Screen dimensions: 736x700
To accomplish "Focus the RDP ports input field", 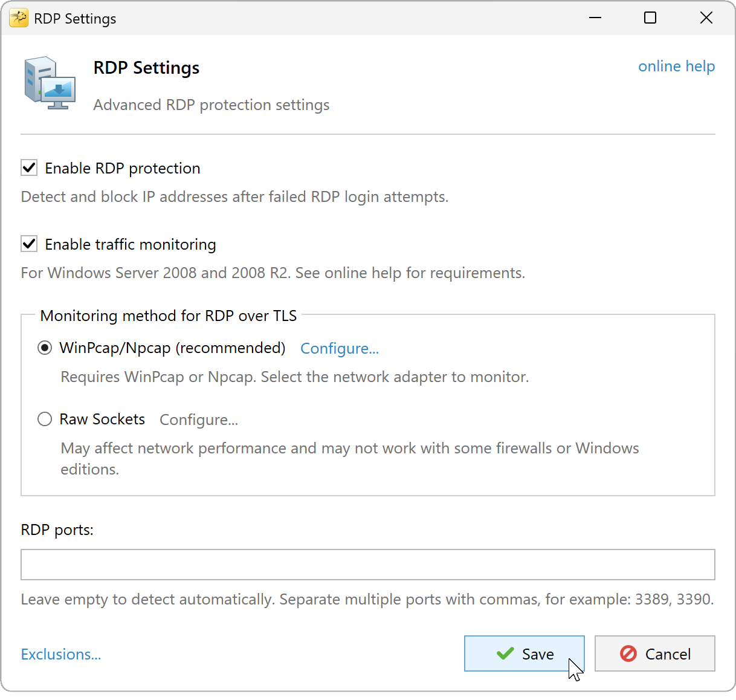I will pyautogui.click(x=367, y=565).
